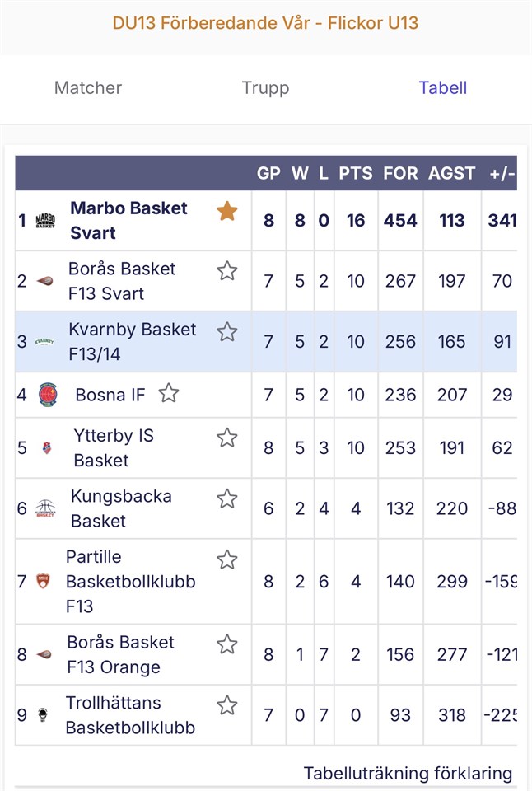Switch to the Matcher tab

click(x=88, y=88)
